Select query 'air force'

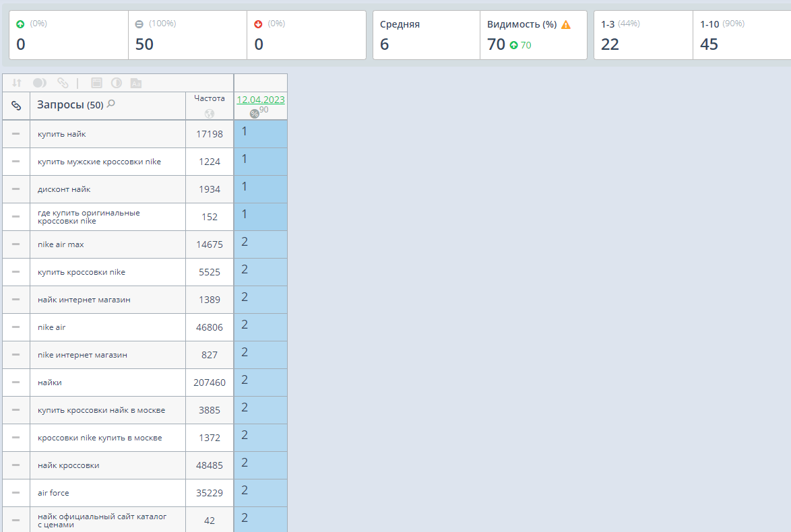pos(53,493)
